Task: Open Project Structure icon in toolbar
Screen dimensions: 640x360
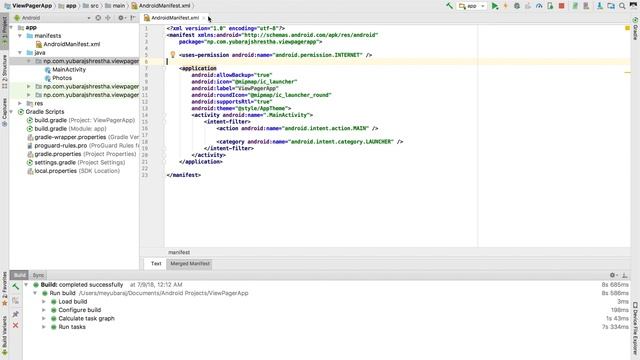Action: point(611,6)
